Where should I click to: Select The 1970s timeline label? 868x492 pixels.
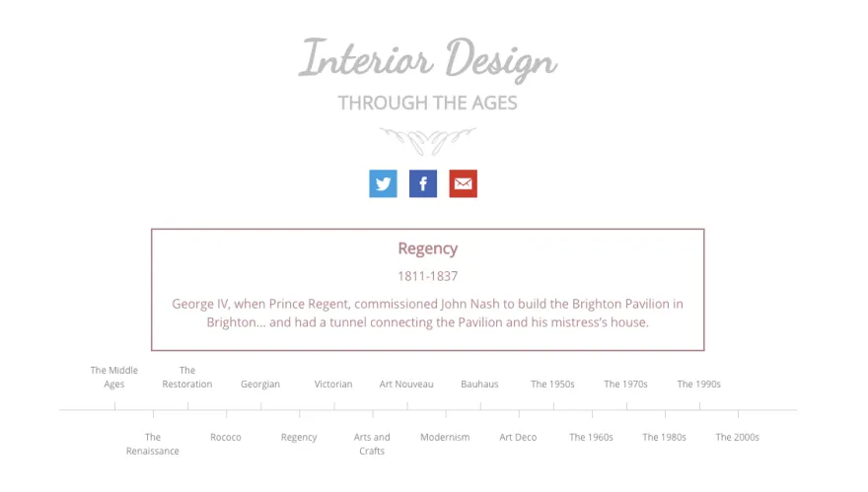point(625,385)
